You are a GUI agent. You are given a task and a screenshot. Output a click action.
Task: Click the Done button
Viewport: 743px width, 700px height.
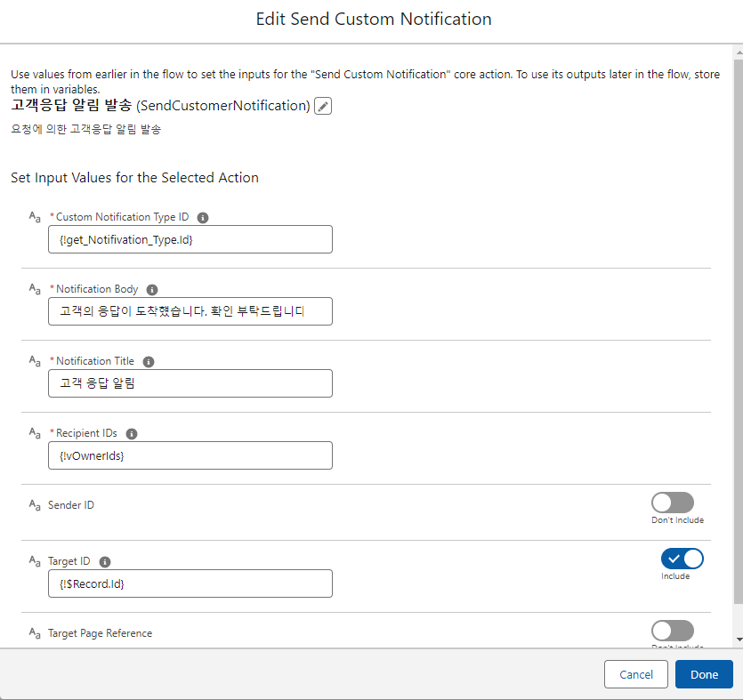[x=704, y=674]
